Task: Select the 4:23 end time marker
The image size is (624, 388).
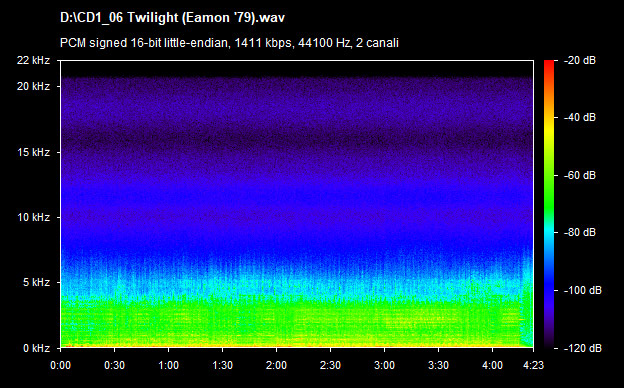Action: [x=533, y=365]
